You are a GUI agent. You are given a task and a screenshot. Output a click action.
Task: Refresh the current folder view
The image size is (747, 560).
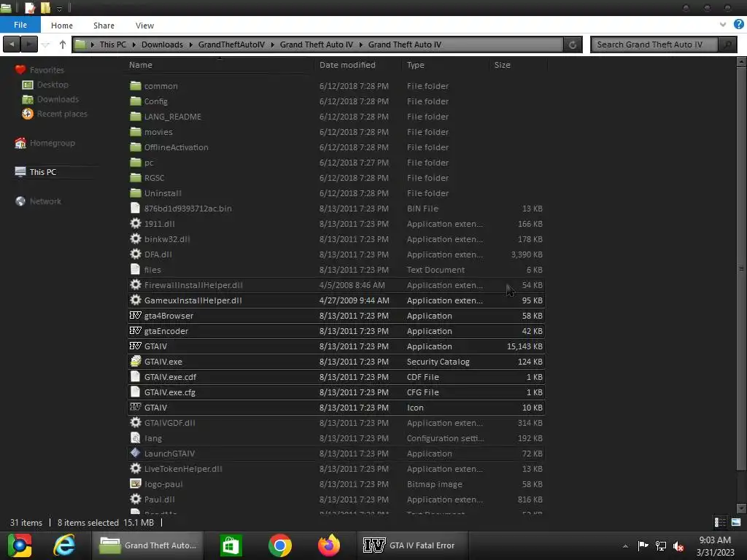pyautogui.click(x=572, y=44)
